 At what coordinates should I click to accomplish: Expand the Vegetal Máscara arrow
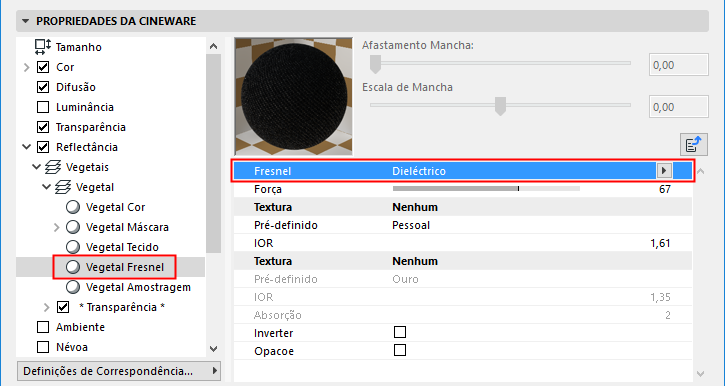pos(57,227)
